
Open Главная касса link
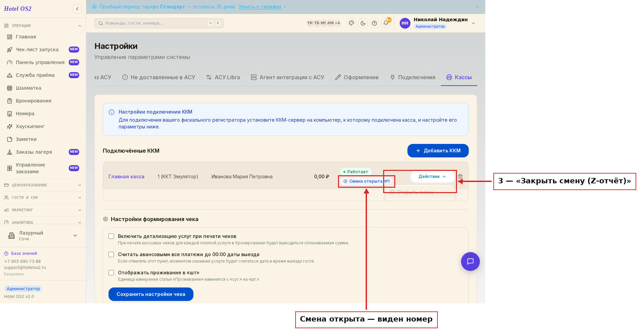[x=126, y=177]
